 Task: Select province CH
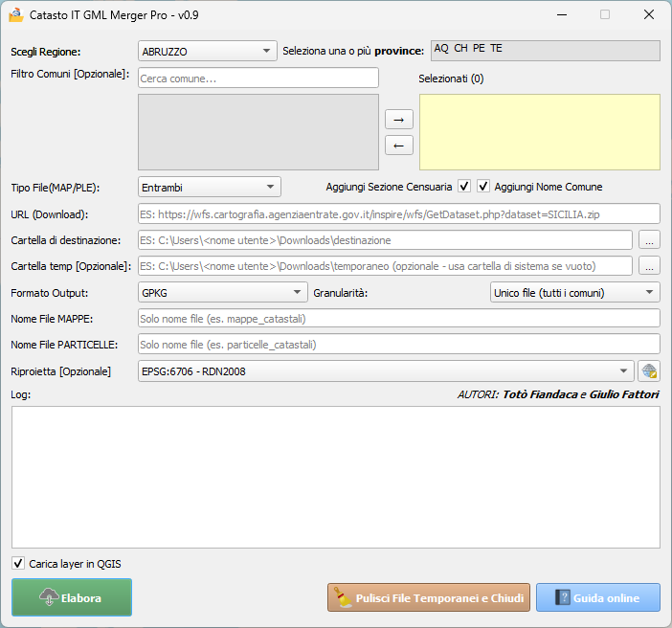(x=460, y=48)
